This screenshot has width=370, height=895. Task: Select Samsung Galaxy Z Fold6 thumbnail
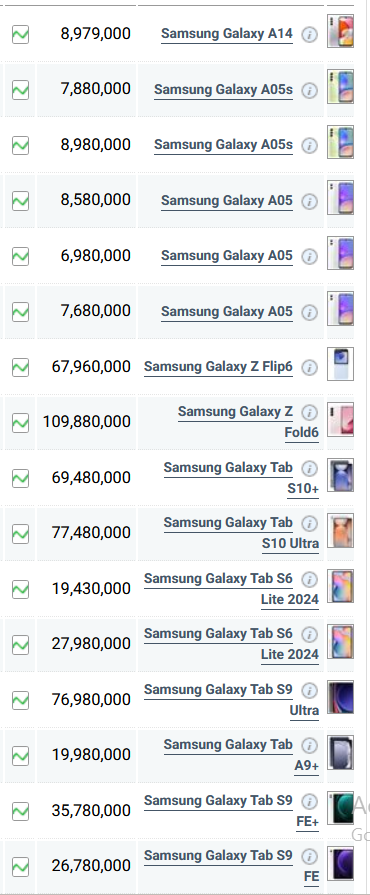click(340, 420)
